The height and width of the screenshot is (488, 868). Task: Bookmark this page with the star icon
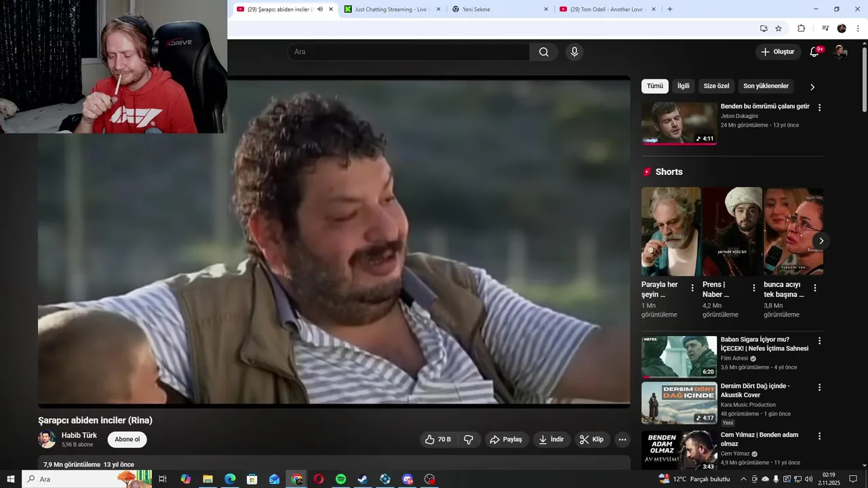(x=778, y=28)
